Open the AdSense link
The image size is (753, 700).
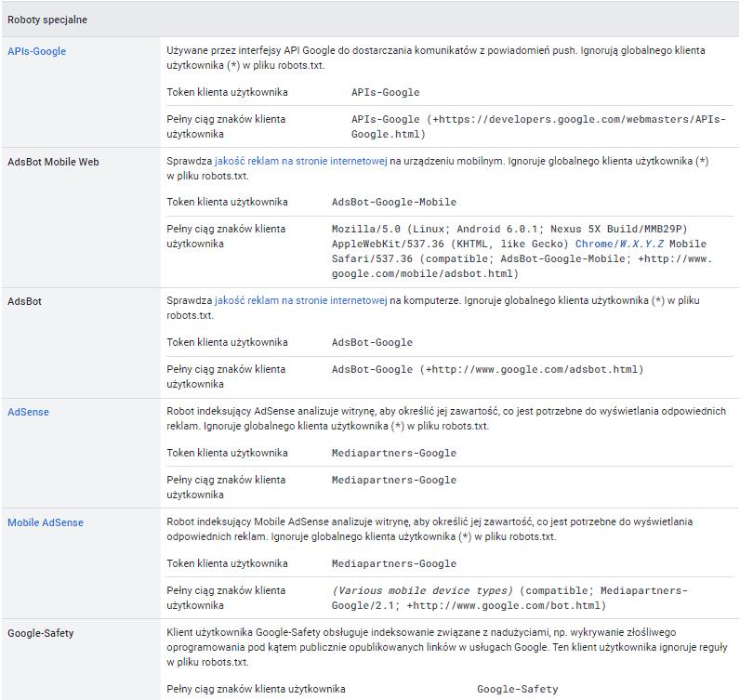point(28,412)
